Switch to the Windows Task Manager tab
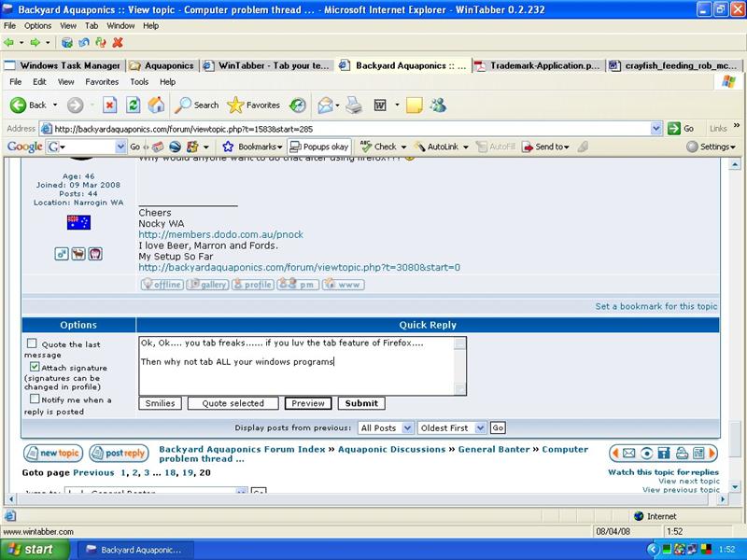 [x=65, y=65]
